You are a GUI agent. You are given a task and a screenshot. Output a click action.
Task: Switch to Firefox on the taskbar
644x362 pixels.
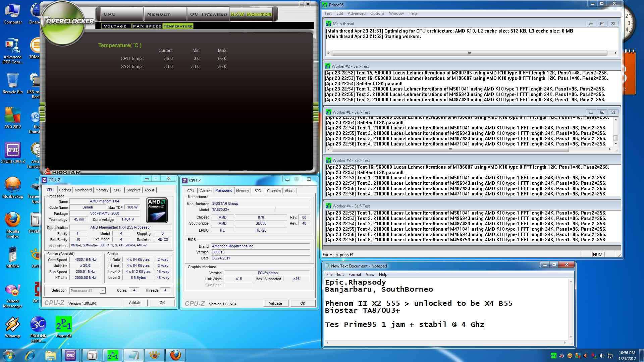pyautogui.click(x=175, y=355)
